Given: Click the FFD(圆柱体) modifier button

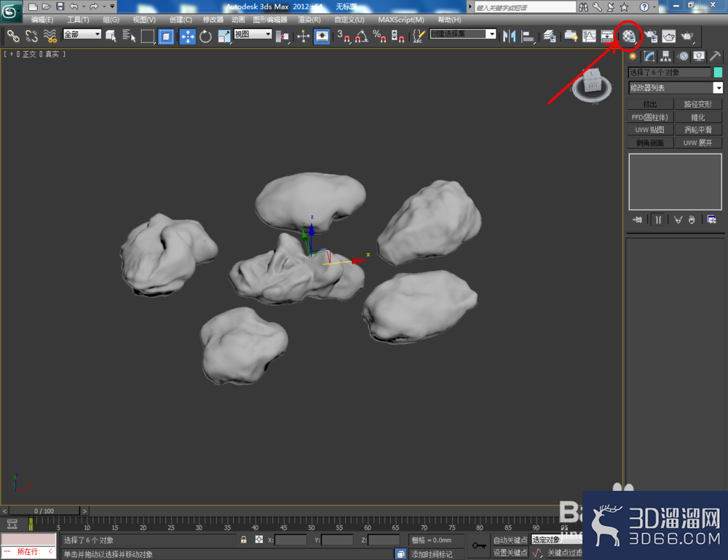Looking at the screenshot, I should (650, 117).
